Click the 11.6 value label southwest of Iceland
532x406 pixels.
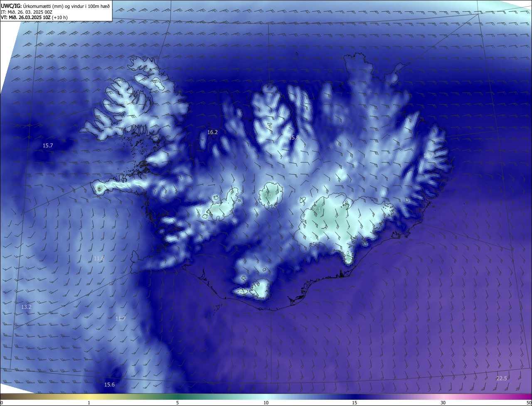99,258
